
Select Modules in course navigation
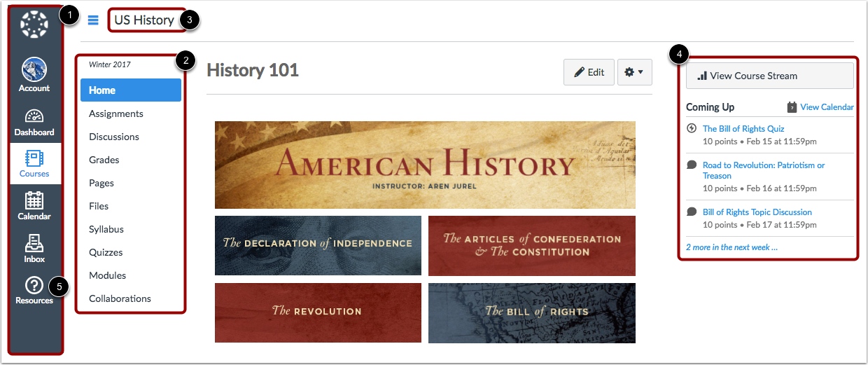(x=108, y=275)
